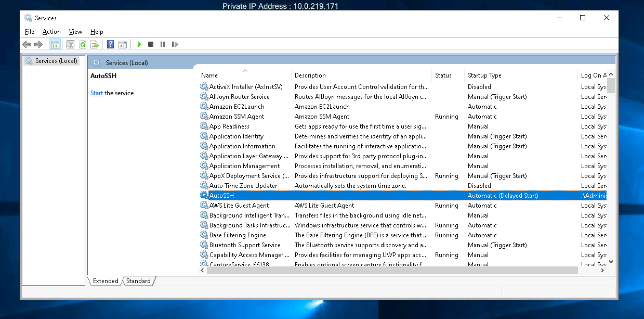
Task: Click the Refresh toolbar icon
Action: [82, 45]
